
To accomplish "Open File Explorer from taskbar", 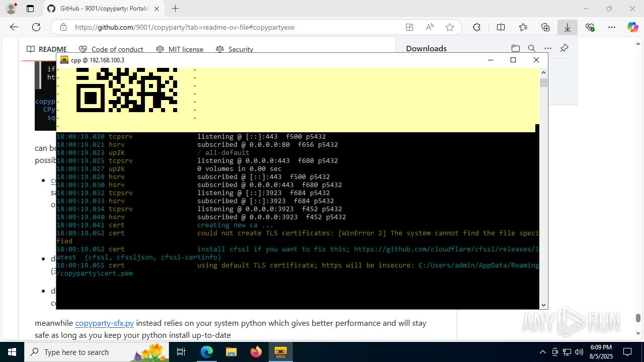I will pyautogui.click(x=231, y=352).
